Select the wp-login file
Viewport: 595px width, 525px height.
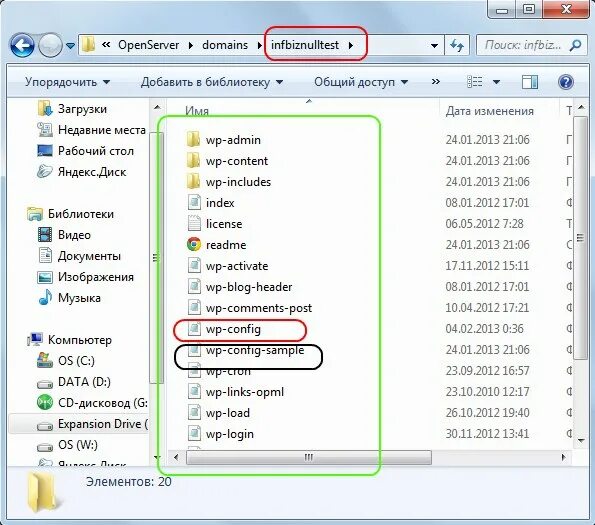(230, 434)
